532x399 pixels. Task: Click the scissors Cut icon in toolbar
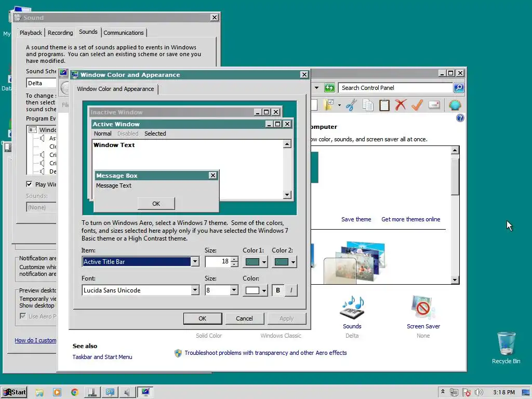351,105
